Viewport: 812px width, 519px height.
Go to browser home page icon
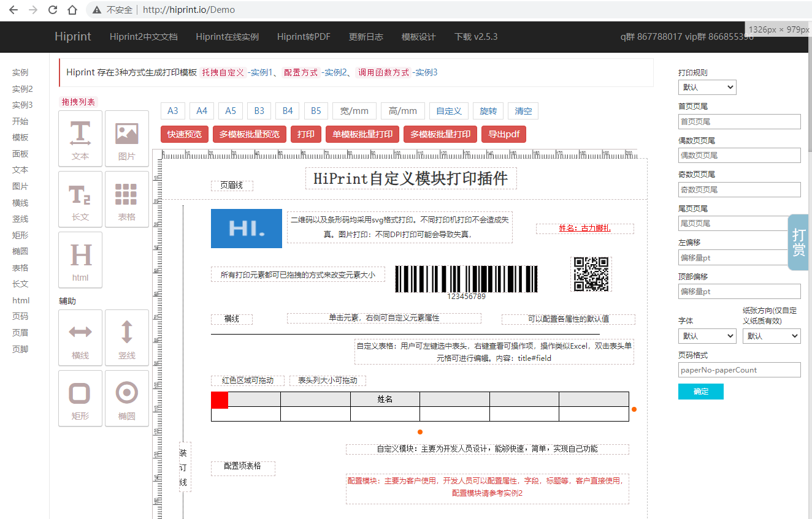(x=72, y=10)
